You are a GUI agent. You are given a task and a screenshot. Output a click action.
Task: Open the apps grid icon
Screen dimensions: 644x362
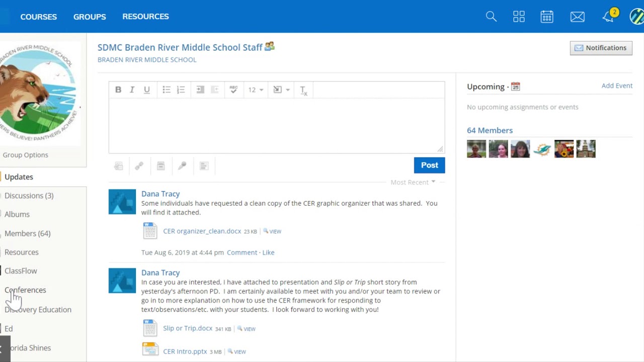tap(519, 17)
